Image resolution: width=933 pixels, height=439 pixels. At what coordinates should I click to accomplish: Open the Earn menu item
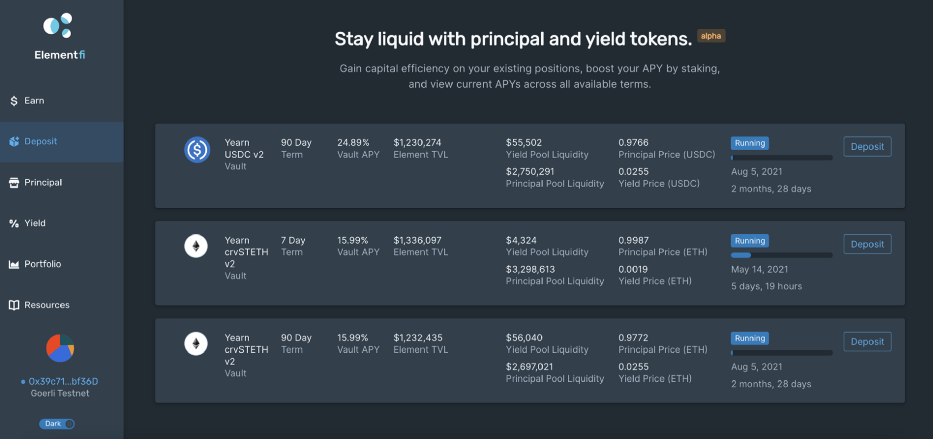tap(34, 101)
